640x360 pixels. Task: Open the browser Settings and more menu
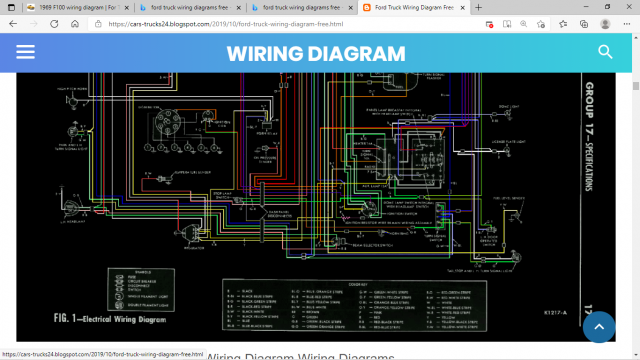tap(627, 24)
